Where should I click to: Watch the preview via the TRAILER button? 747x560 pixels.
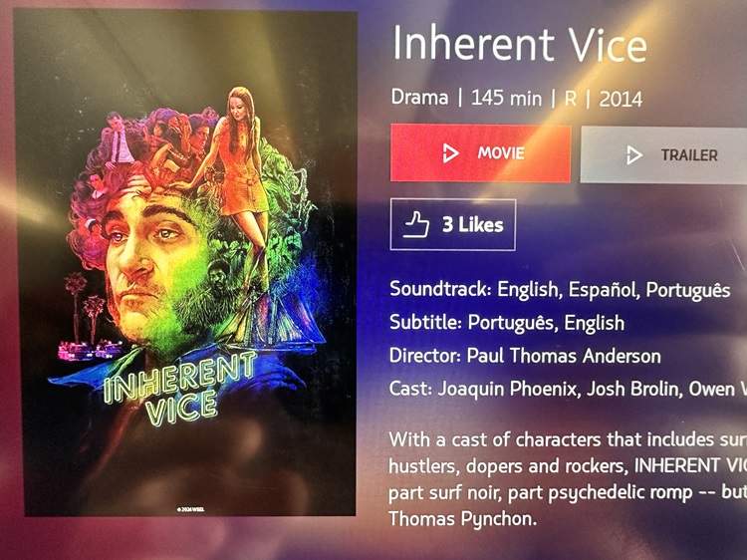click(663, 155)
